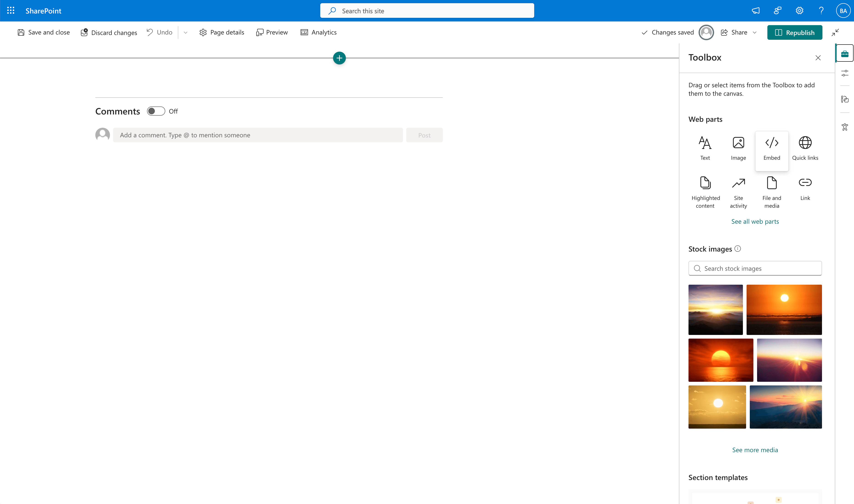
Task: Open the Accessibility assistant panel
Action: 845,127
